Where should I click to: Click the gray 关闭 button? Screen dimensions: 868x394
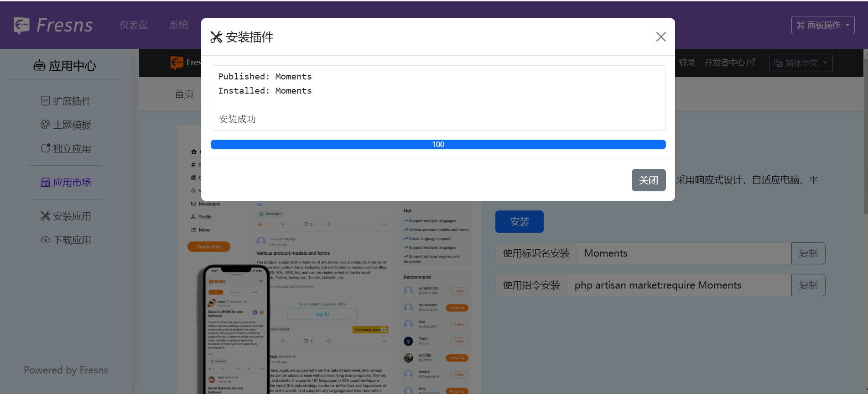[648, 180]
